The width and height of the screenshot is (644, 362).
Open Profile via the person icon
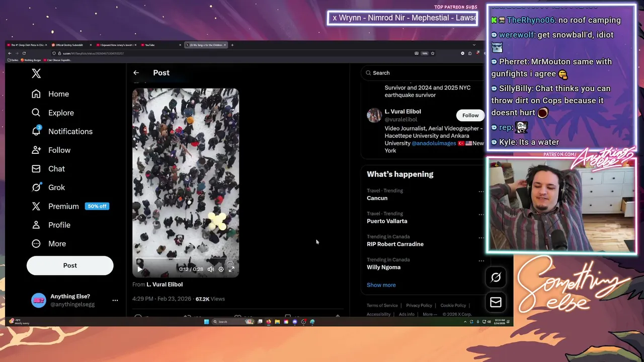tap(36, 225)
